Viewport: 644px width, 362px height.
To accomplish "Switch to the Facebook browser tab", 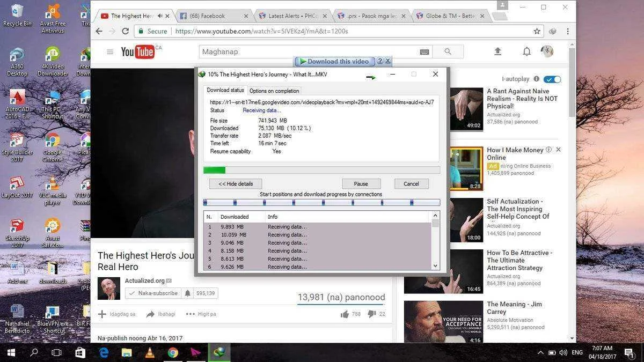I will 214,16.
